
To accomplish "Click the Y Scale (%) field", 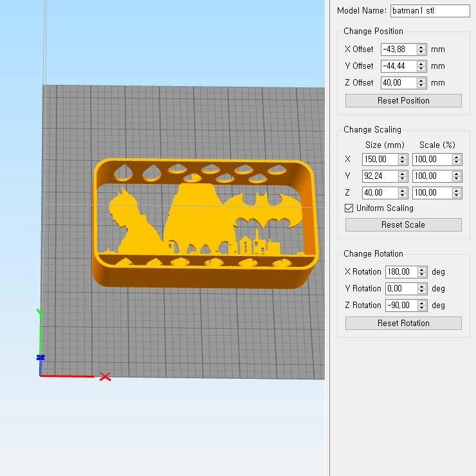I will pyautogui.click(x=432, y=176).
